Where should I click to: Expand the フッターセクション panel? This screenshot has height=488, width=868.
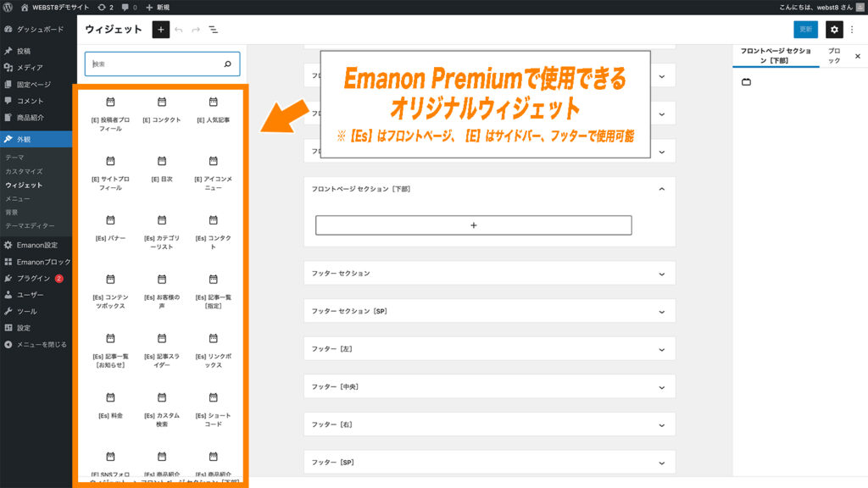pyautogui.click(x=490, y=273)
